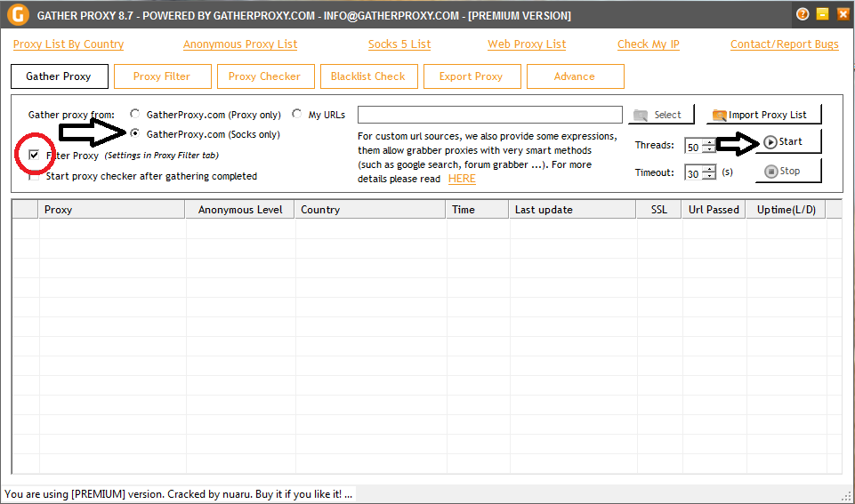Sort by Anonymous Level column header

point(240,210)
